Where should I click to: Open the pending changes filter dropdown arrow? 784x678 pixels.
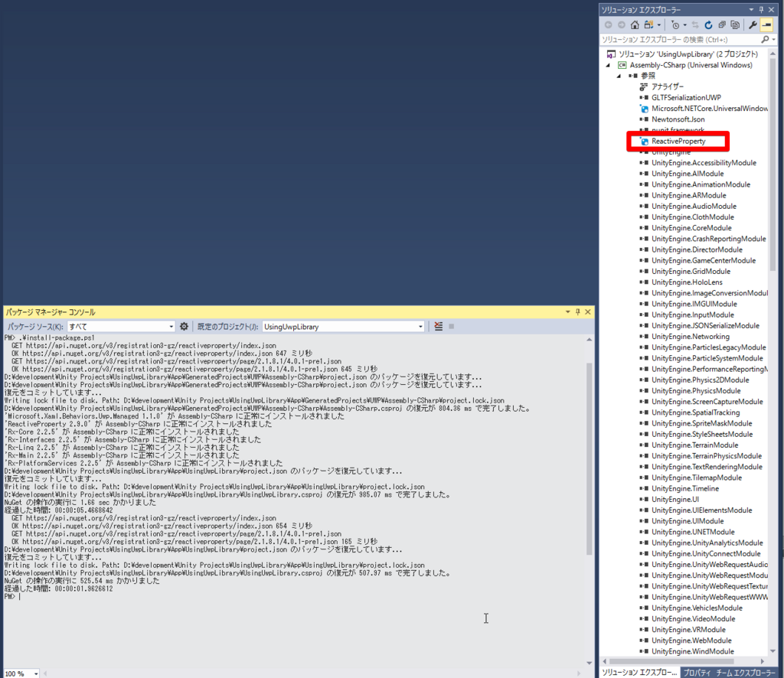click(x=685, y=25)
